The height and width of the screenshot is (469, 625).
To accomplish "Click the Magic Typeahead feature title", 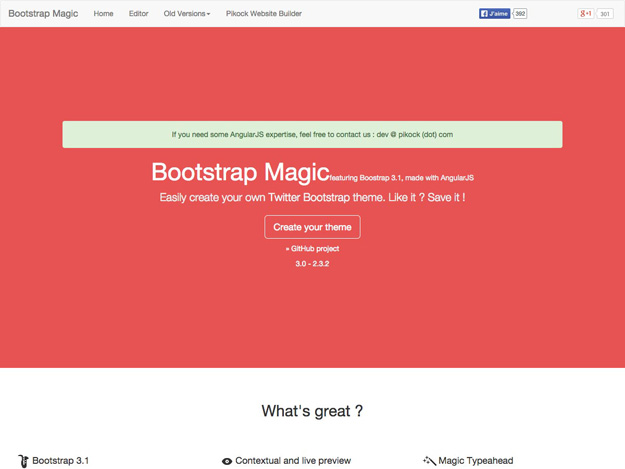I will point(476,461).
